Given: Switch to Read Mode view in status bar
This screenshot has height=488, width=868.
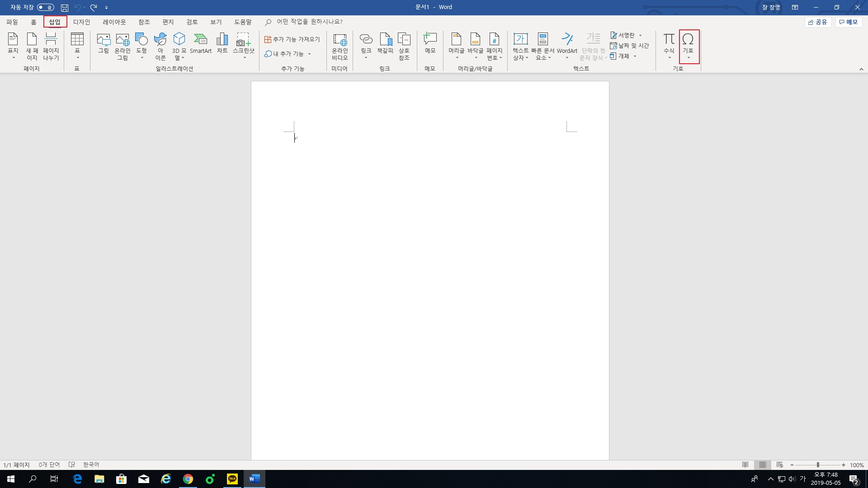Looking at the screenshot, I should (745, 465).
